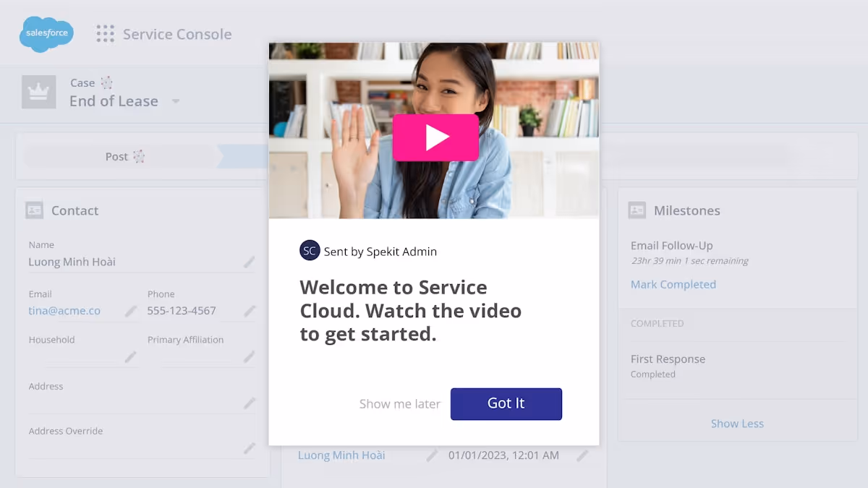Edit the Phone field pencil icon
The image size is (868, 488).
coord(250,311)
